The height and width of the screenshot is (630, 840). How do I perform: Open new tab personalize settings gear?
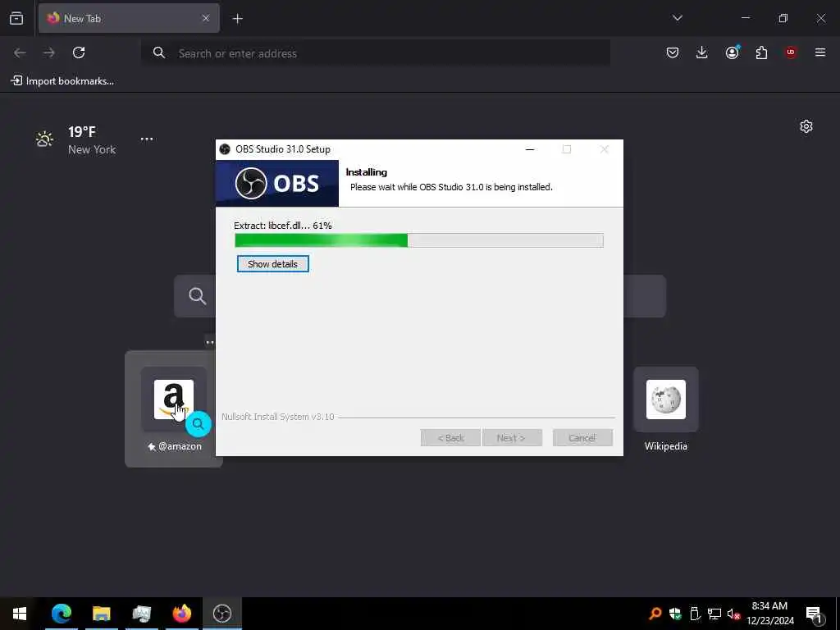click(x=806, y=126)
